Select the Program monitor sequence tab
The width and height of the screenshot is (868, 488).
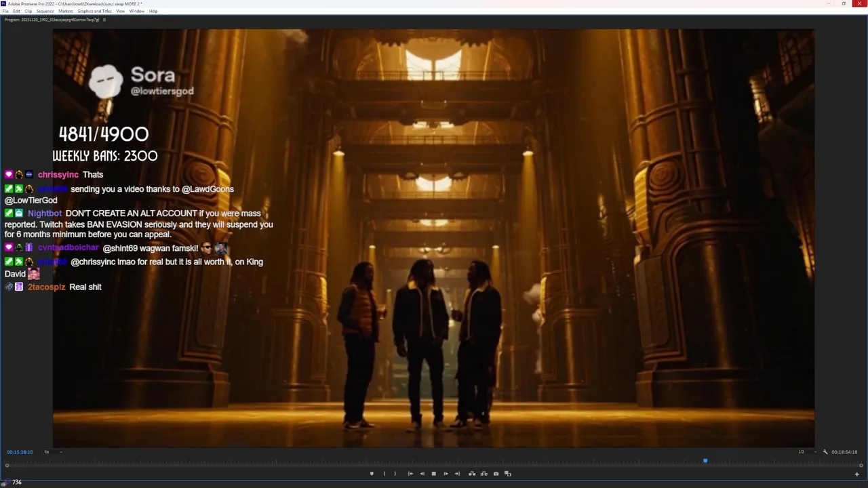click(x=52, y=20)
